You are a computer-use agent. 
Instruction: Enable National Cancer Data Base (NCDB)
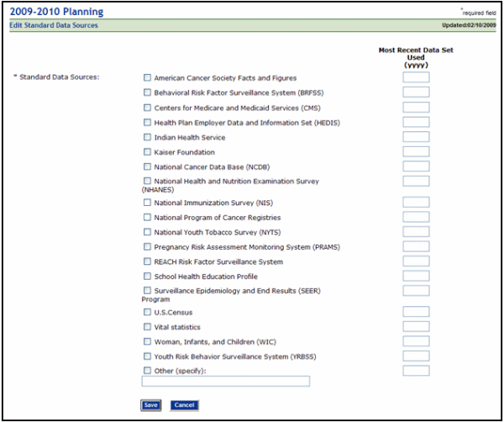click(147, 167)
